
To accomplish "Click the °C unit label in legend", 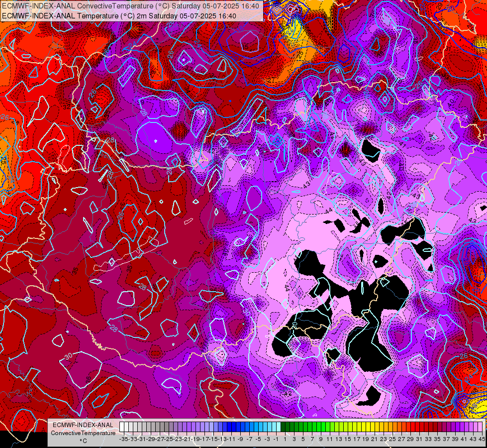I will pyautogui.click(x=83, y=441).
